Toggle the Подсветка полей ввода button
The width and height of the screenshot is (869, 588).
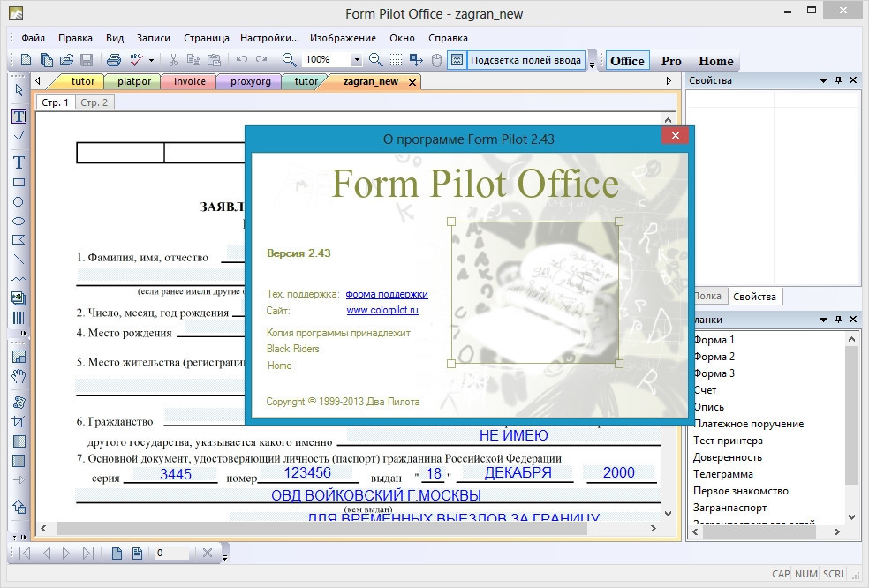point(525,60)
